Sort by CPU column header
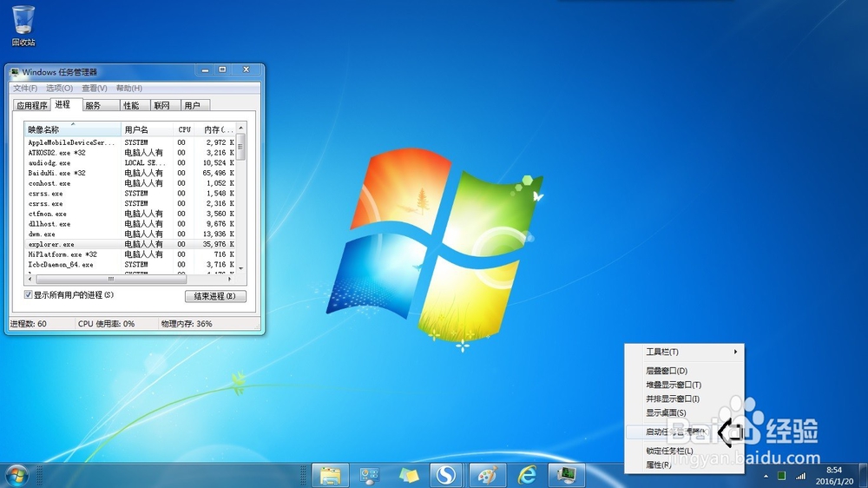The height and width of the screenshot is (488, 868). click(x=183, y=129)
